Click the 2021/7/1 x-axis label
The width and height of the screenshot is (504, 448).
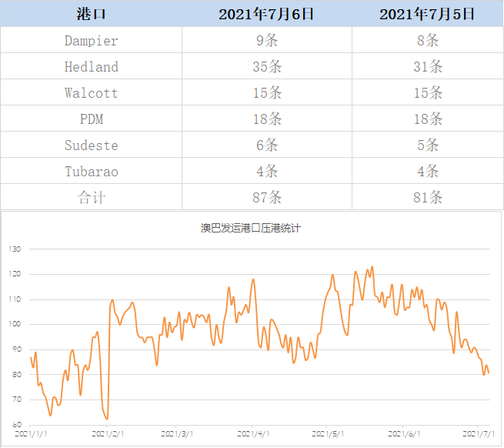479,434
